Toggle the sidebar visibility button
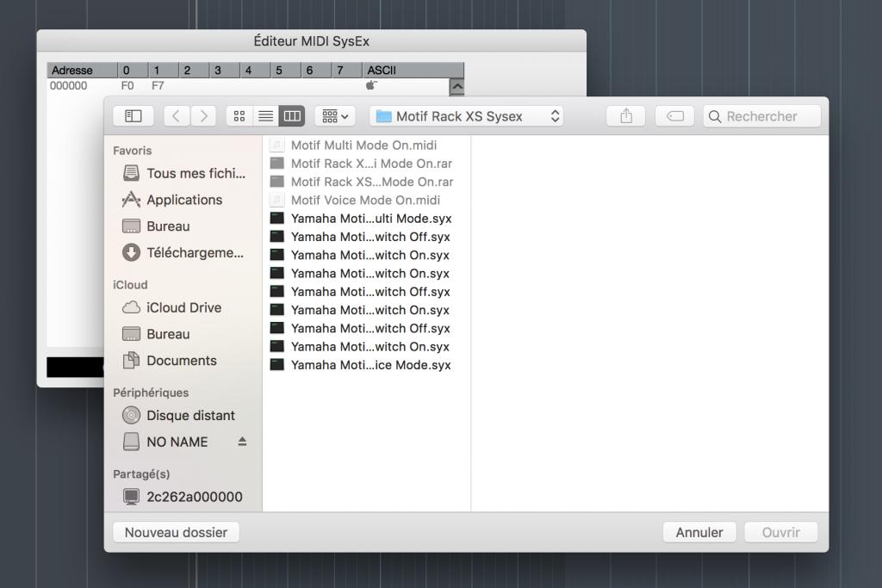The image size is (882, 588). [134, 116]
